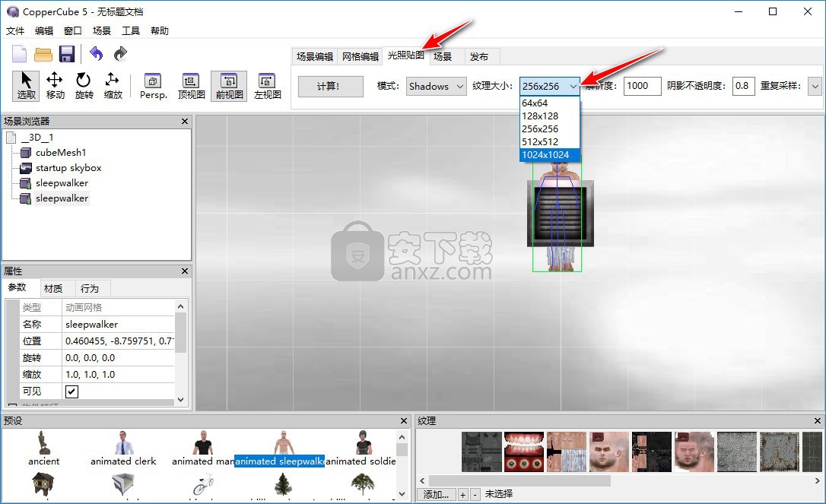Choose the gray concrete texture
The height and width of the screenshot is (504, 826).
click(737, 452)
